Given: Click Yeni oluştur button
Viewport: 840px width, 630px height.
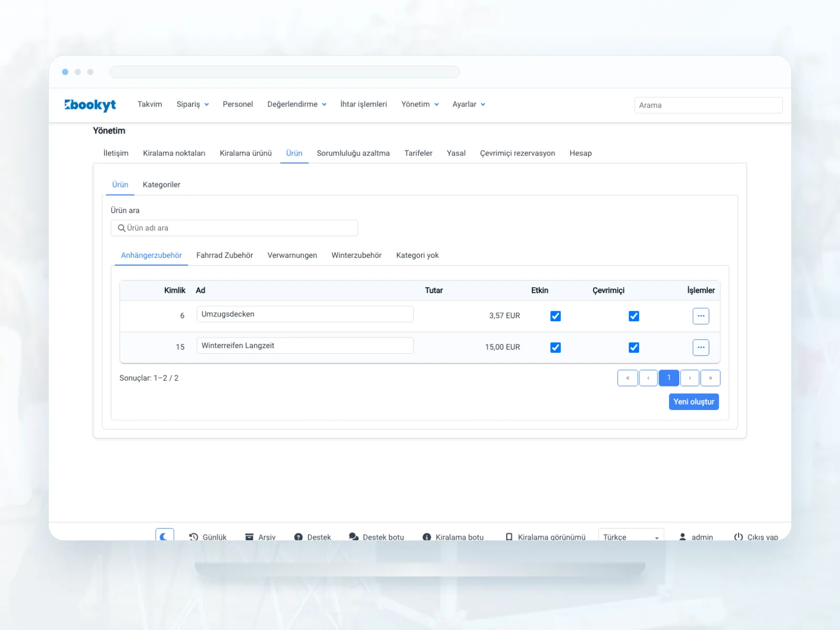Looking at the screenshot, I should [x=694, y=402].
